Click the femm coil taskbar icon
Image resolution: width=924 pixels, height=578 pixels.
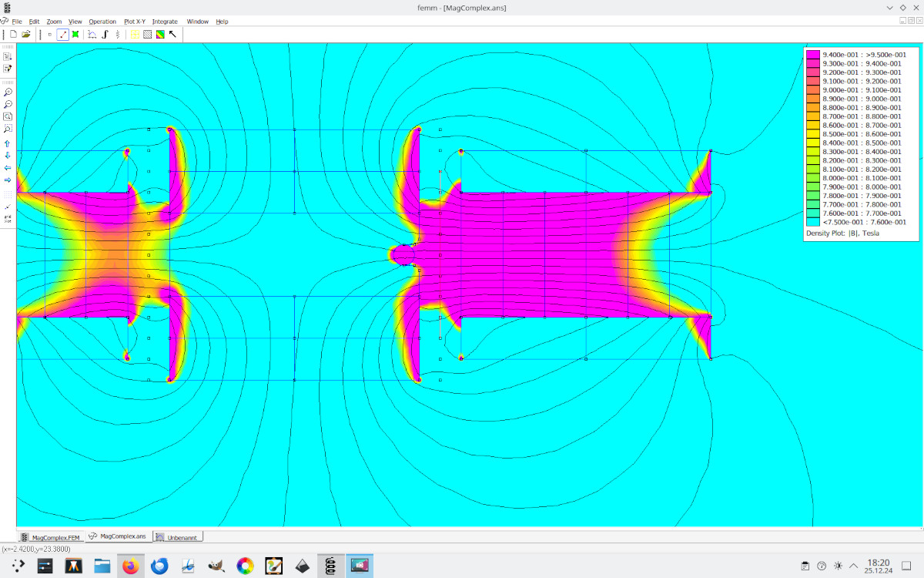point(330,566)
